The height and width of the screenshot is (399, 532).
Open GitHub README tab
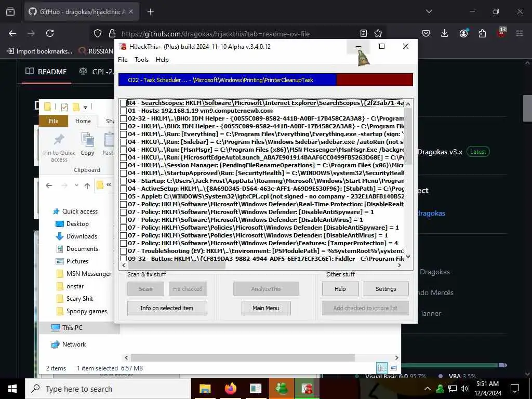pos(46,72)
